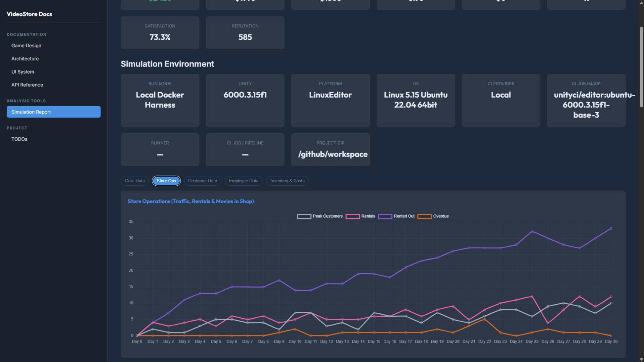Screen dimensions: 644x362
Task: Select Simulation Report in the sidebar
Action: click(x=54, y=112)
